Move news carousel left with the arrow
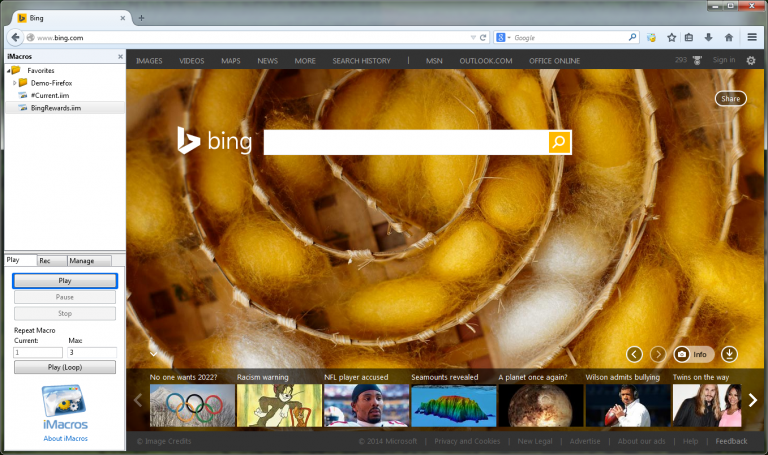The image size is (768, 455). (138, 400)
